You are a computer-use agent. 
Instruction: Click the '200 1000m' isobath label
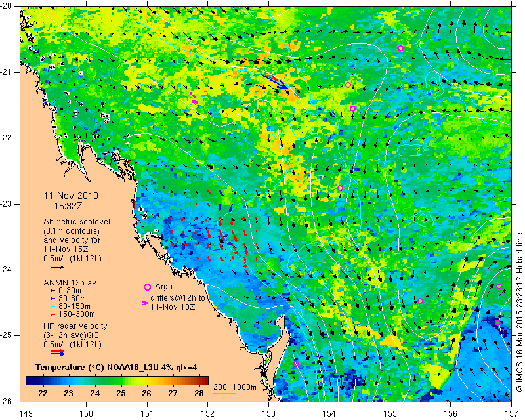point(235,387)
